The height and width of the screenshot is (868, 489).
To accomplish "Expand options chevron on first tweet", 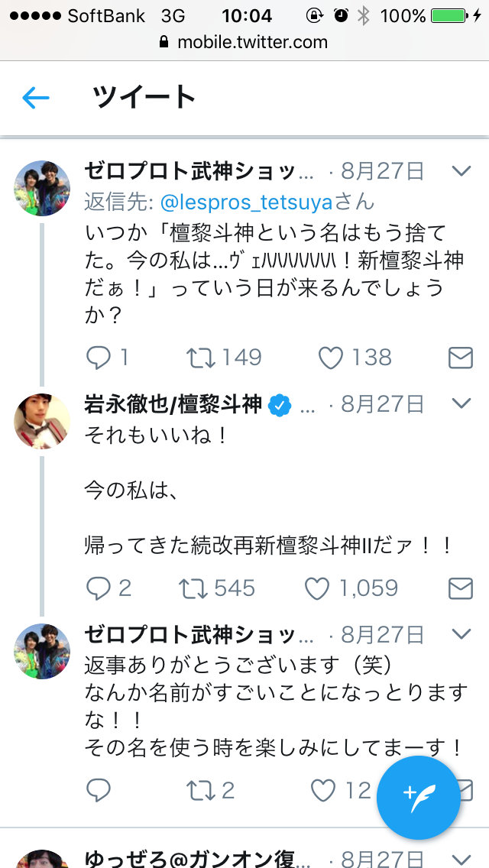I will click(461, 171).
